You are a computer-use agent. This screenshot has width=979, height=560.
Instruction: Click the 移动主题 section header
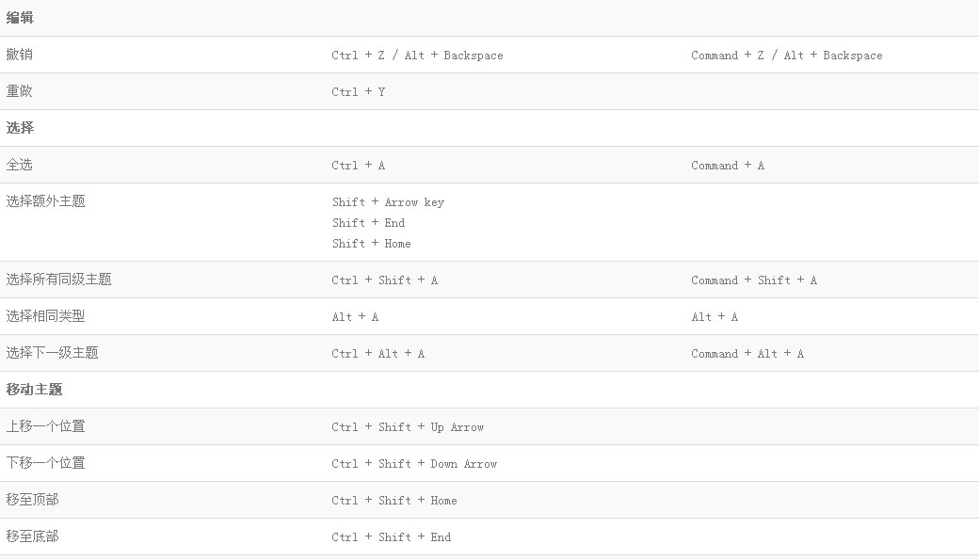pyautogui.click(x=34, y=390)
